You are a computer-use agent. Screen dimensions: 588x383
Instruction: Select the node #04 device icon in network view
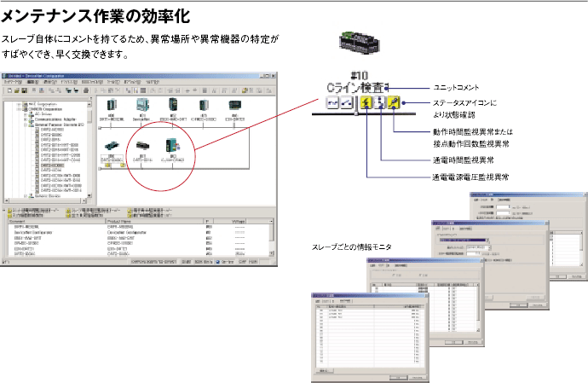point(234,106)
